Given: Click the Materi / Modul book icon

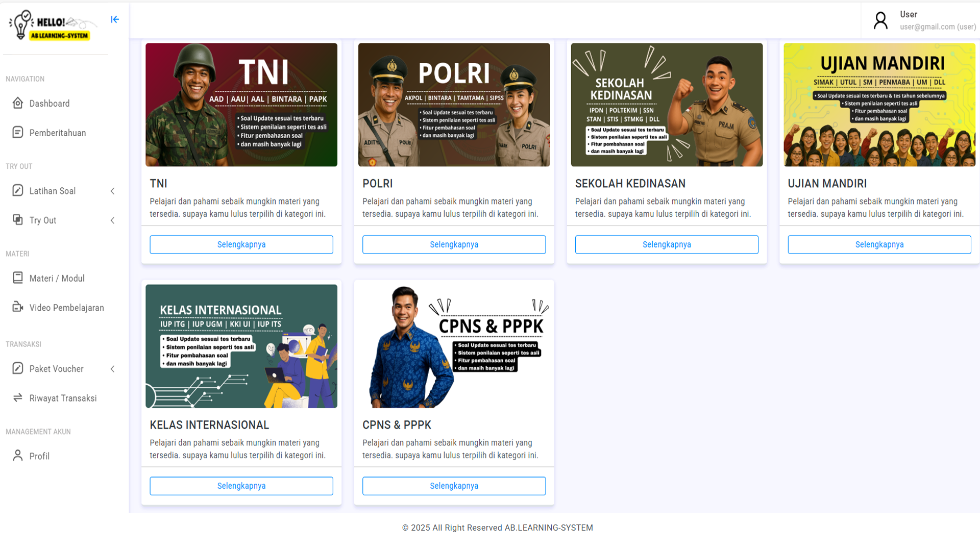Looking at the screenshot, I should point(18,278).
